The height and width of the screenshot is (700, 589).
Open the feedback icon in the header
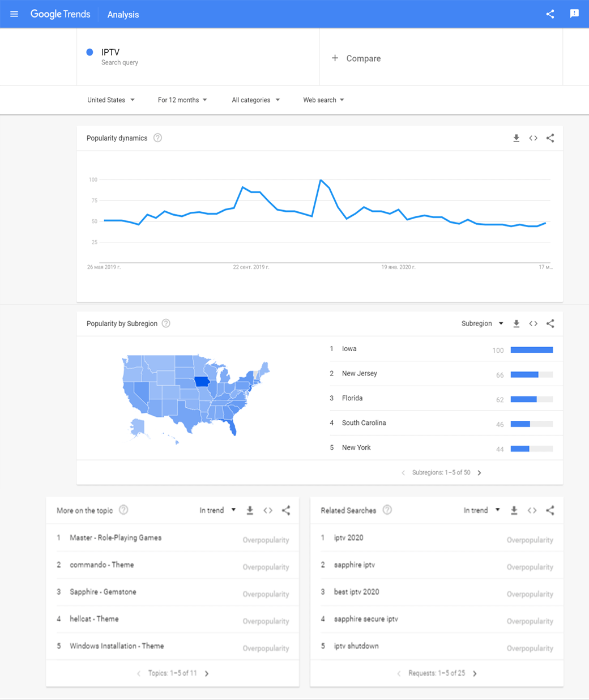click(574, 14)
